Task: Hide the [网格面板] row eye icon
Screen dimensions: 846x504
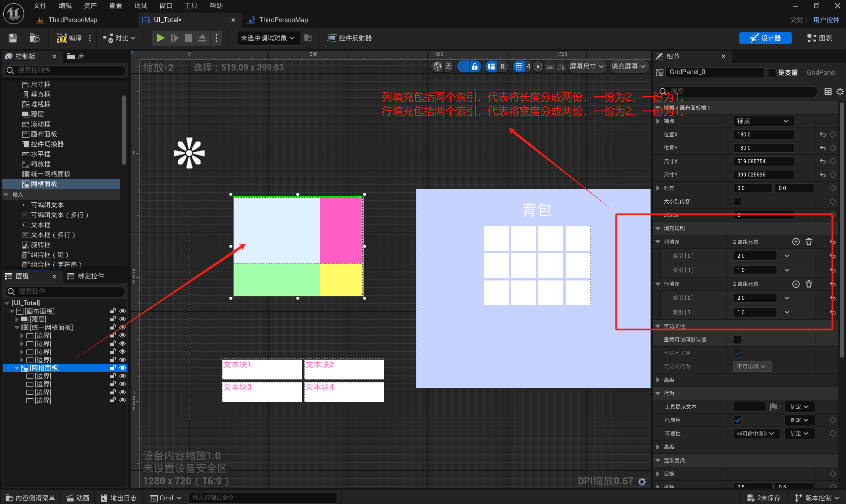Action: [x=123, y=368]
